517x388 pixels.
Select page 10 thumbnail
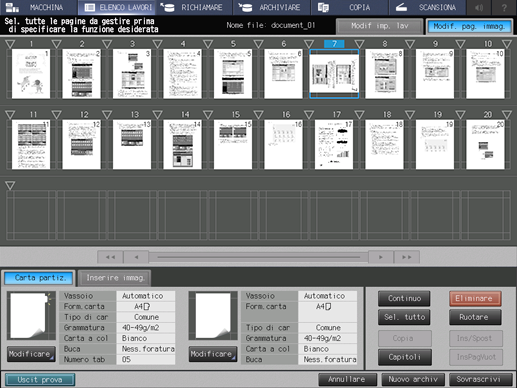(485, 74)
